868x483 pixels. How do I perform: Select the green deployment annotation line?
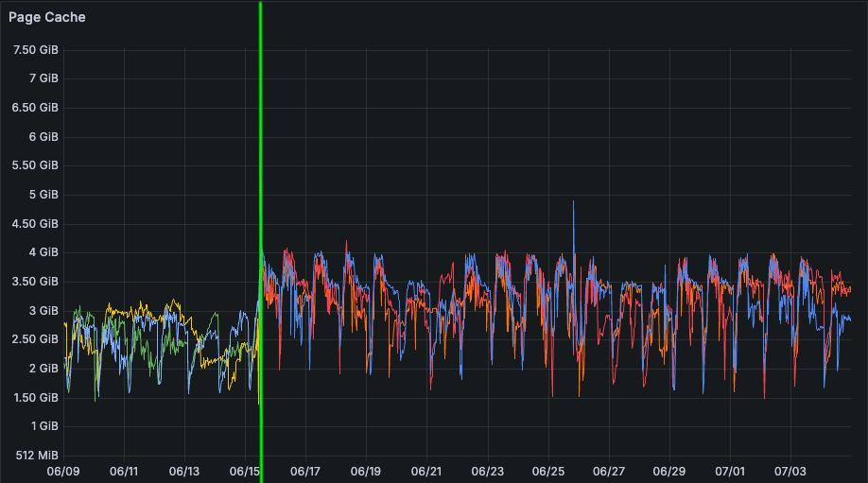pos(261,242)
